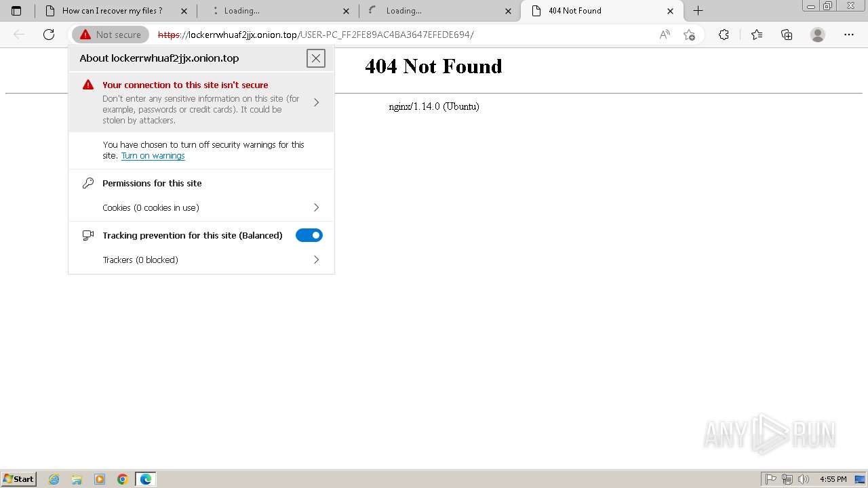Close the second Loading tab
The height and width of the screenshot is (488, 868).
click(508, 11)
